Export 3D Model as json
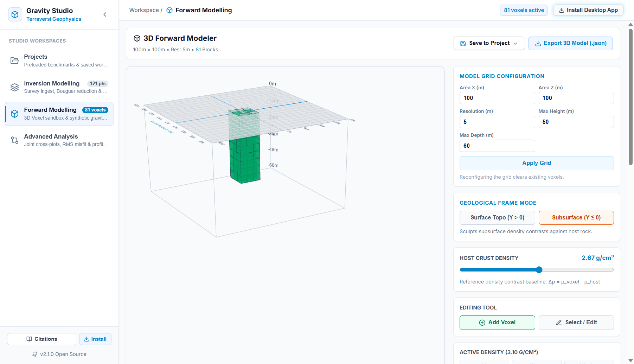Viewport: 634px width, 364px height. [x=570, y=43]
